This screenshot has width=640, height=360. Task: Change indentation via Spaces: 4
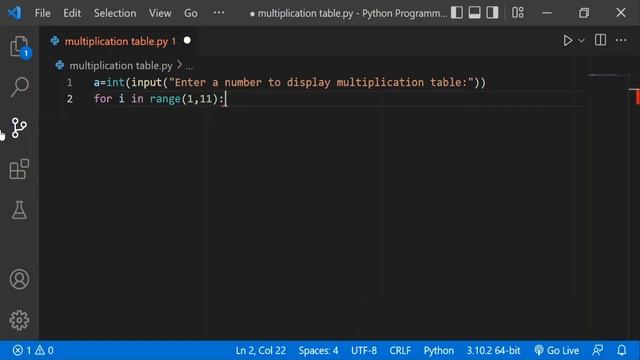click(318, 350)
